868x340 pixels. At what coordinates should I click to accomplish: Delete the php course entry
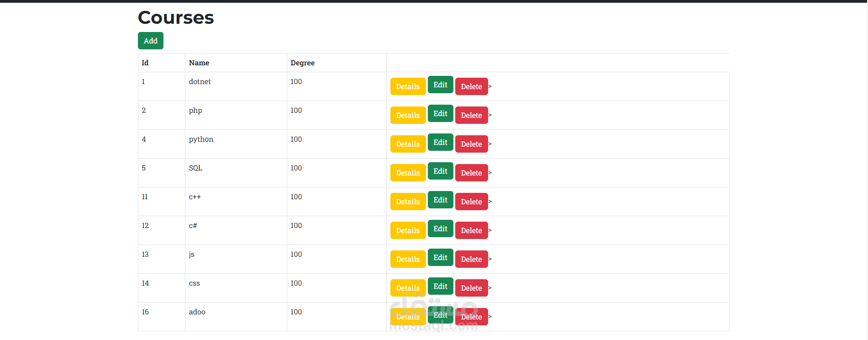coord(472,115)
